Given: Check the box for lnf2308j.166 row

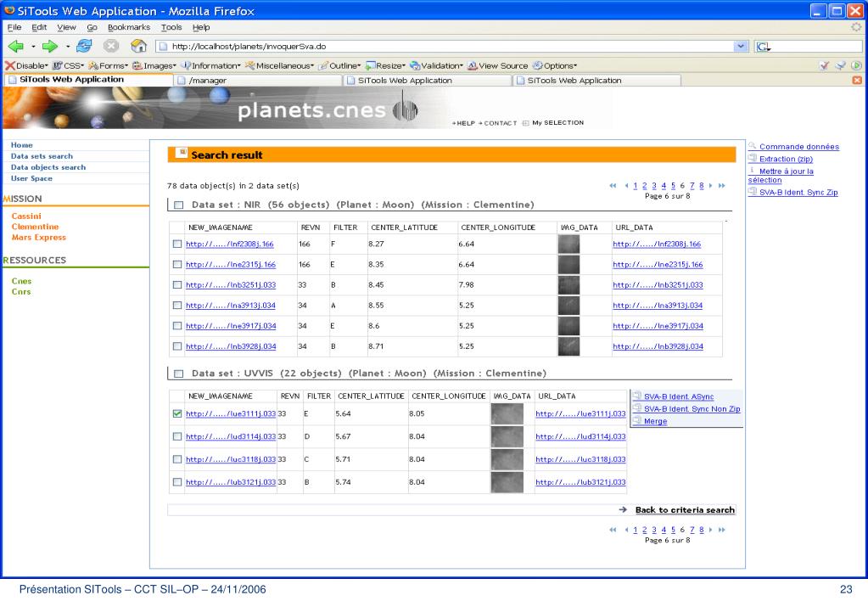Looking at the screenshot, I should (177, 244).
